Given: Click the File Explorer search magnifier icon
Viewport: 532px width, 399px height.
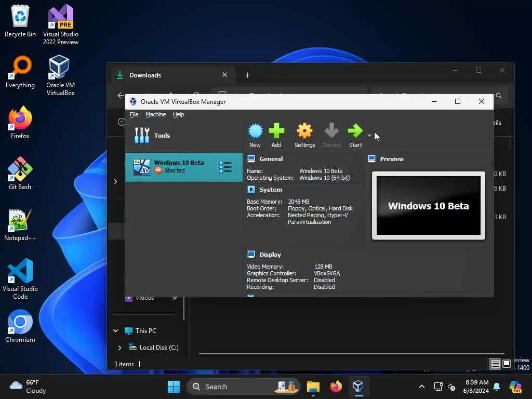Looking at the screenshot, I should (x=499, y=96).
